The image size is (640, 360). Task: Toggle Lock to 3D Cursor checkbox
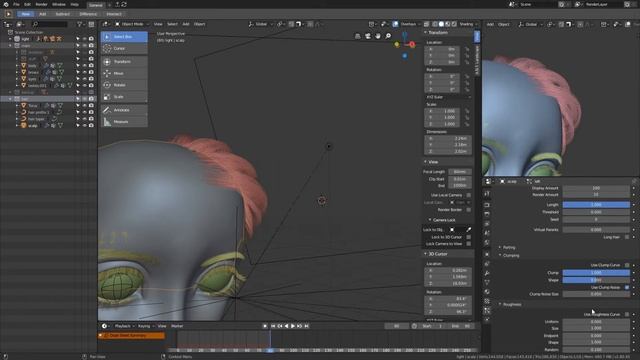469,237
